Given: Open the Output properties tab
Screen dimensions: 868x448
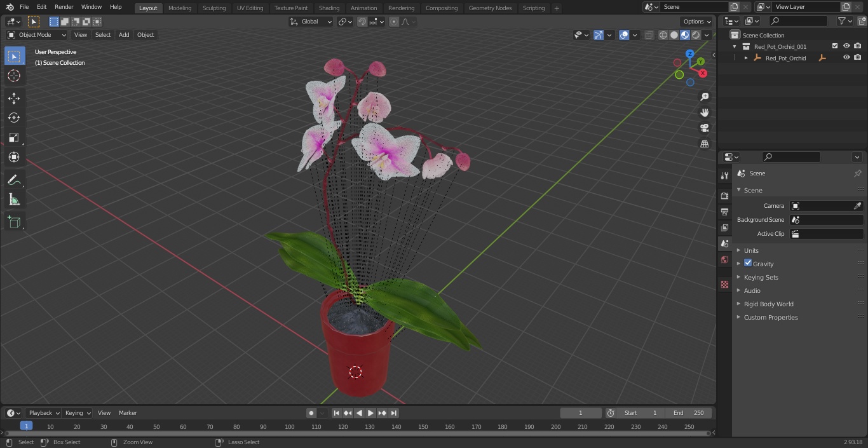Looking at the screenshot, I should [x=724, y=212].
